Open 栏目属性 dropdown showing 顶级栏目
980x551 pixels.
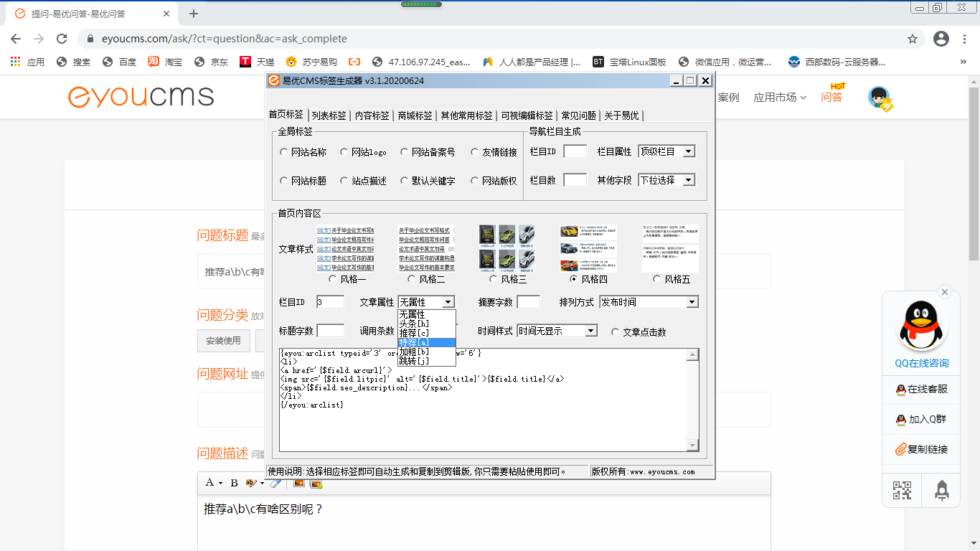[666, 151]
